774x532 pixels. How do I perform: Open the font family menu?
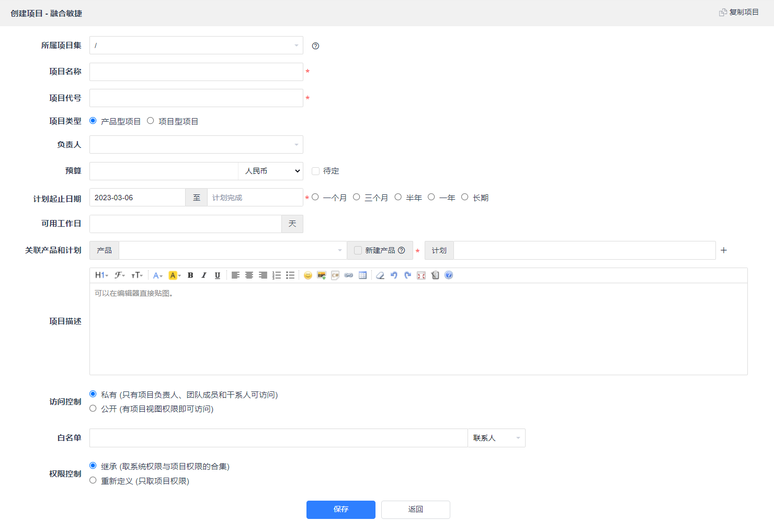[x=120, y=275]
